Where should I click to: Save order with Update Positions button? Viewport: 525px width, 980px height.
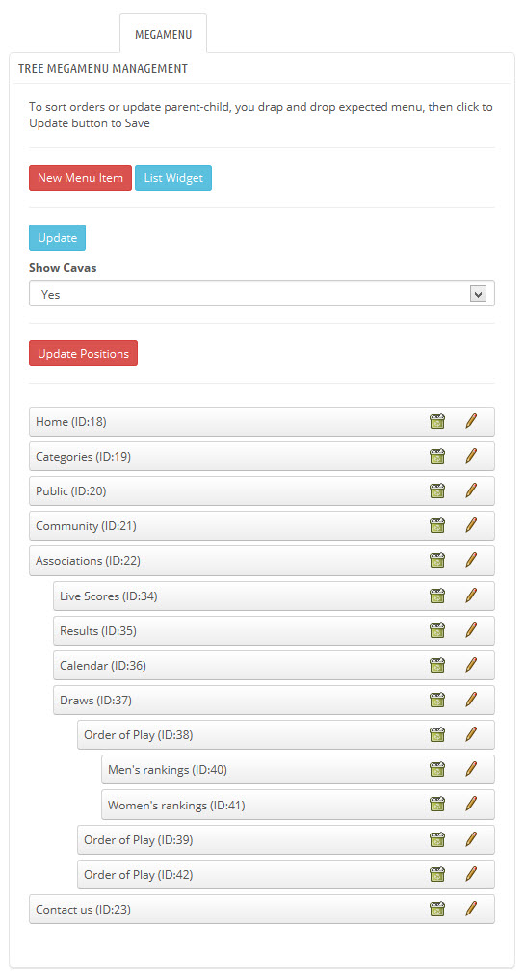pos(83,353)
